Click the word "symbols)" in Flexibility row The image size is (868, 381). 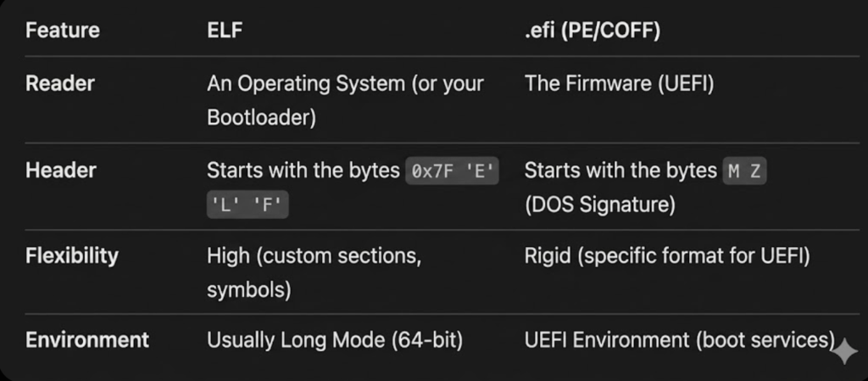[248, 289]
